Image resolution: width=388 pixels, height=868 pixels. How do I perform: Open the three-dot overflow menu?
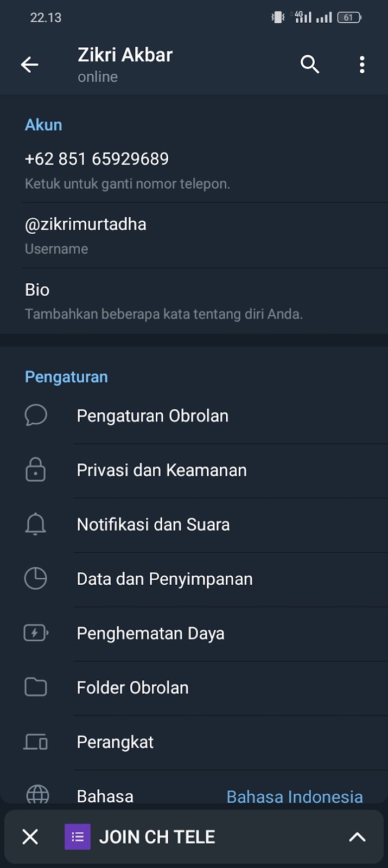[362, 65]
